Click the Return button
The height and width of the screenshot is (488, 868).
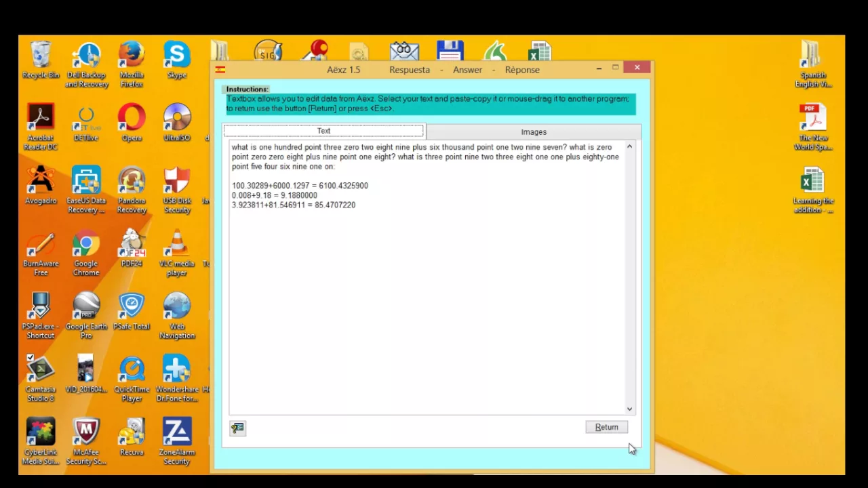point(607,427)
